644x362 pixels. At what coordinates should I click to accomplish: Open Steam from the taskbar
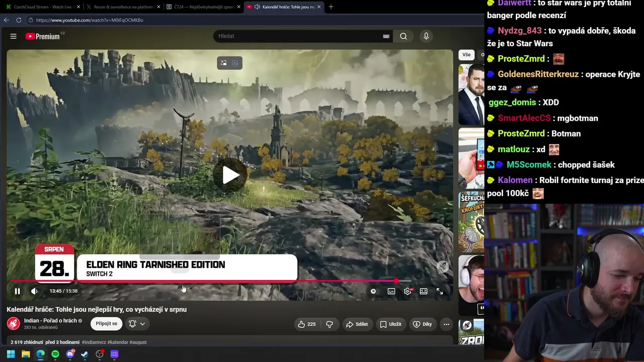[85, 354]
